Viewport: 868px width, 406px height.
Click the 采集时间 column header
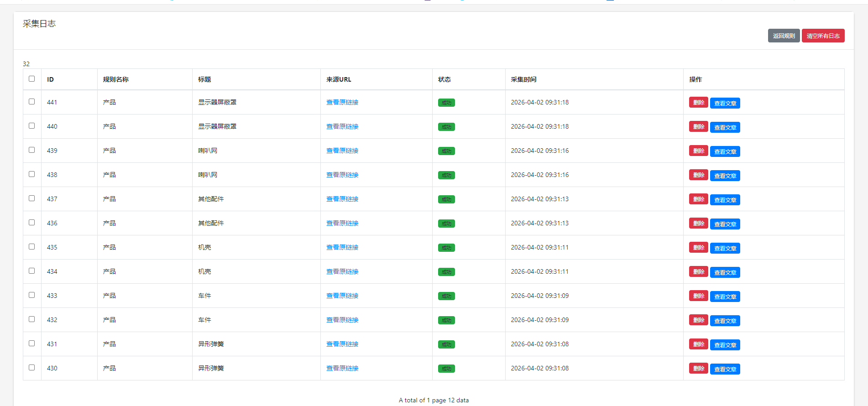point(523,79)
